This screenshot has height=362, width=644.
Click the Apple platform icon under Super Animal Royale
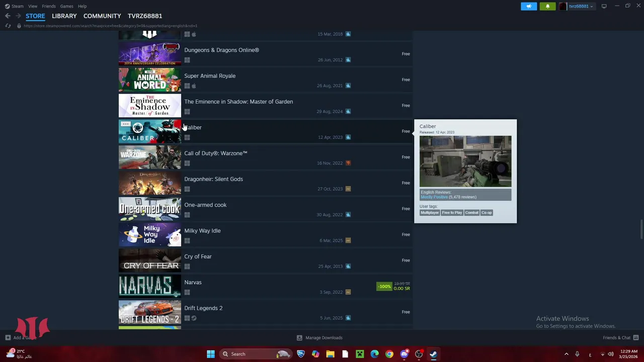(194, 86)
